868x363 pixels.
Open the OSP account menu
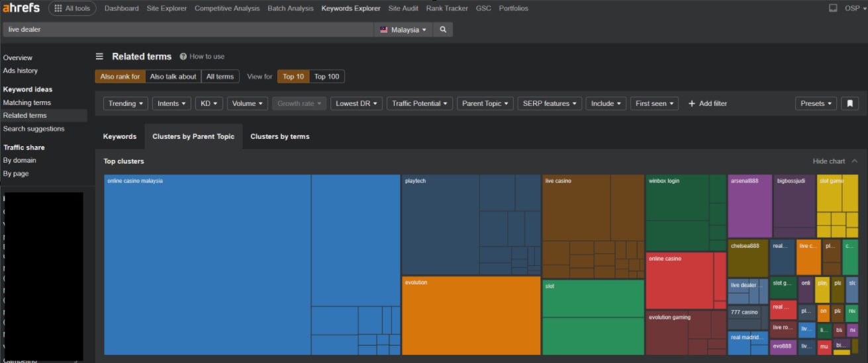tap(856, 9)
